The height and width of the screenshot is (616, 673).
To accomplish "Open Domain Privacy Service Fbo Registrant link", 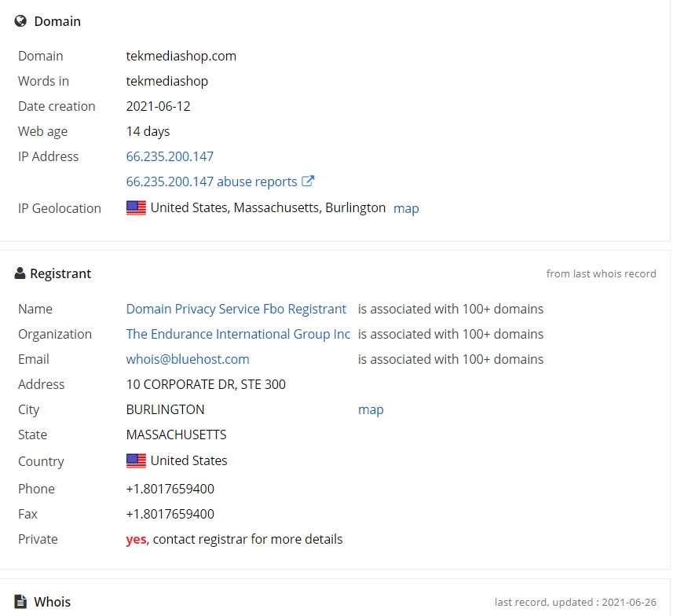I will (x=236, y=309).
